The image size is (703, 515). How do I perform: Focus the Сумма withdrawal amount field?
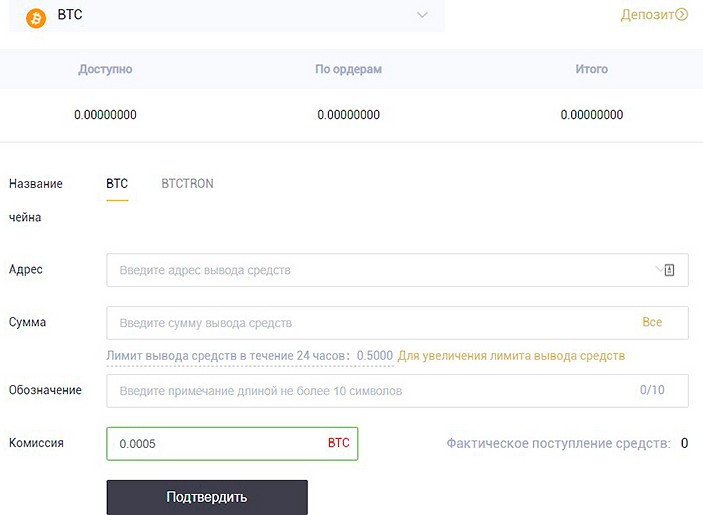pos(397,323)
